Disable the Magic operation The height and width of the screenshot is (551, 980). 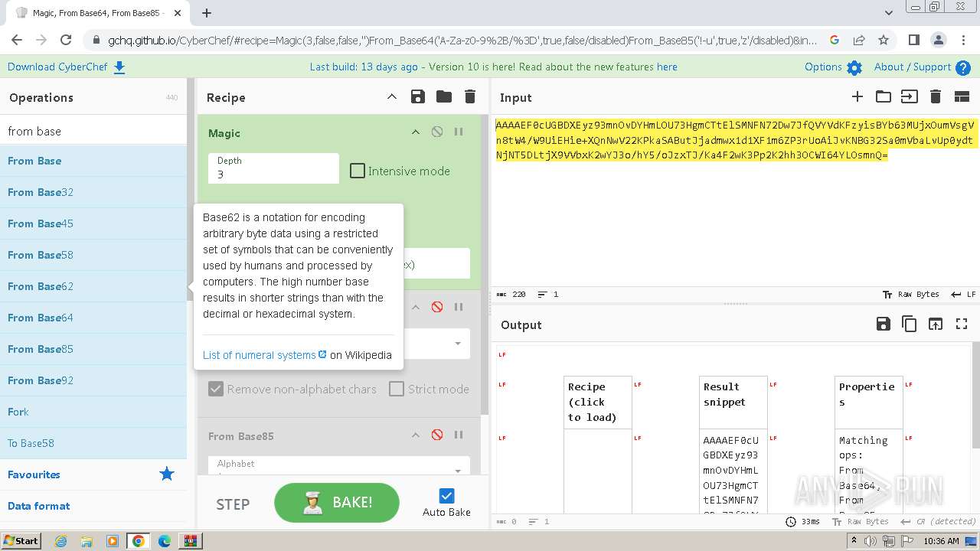click(437, 132)
